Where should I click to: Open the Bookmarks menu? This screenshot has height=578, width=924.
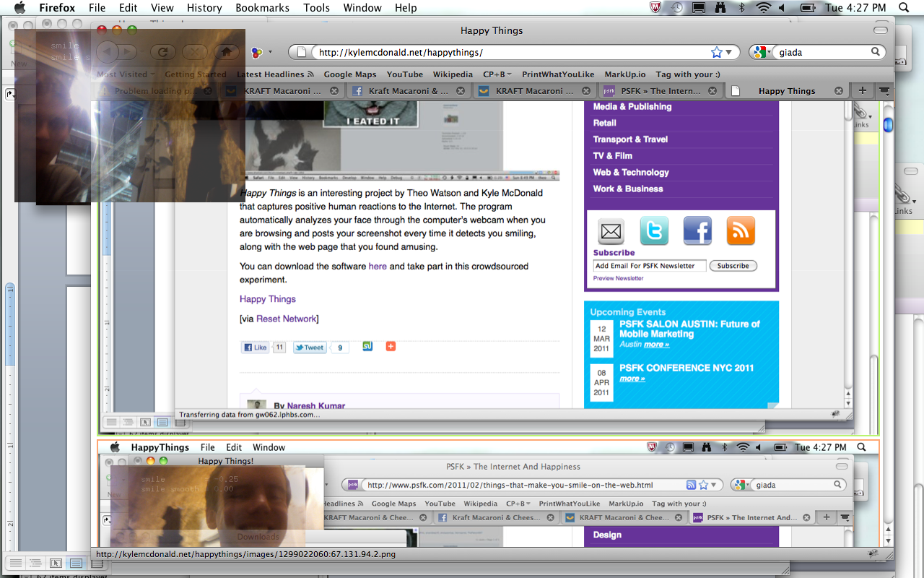tap(262, 8)
